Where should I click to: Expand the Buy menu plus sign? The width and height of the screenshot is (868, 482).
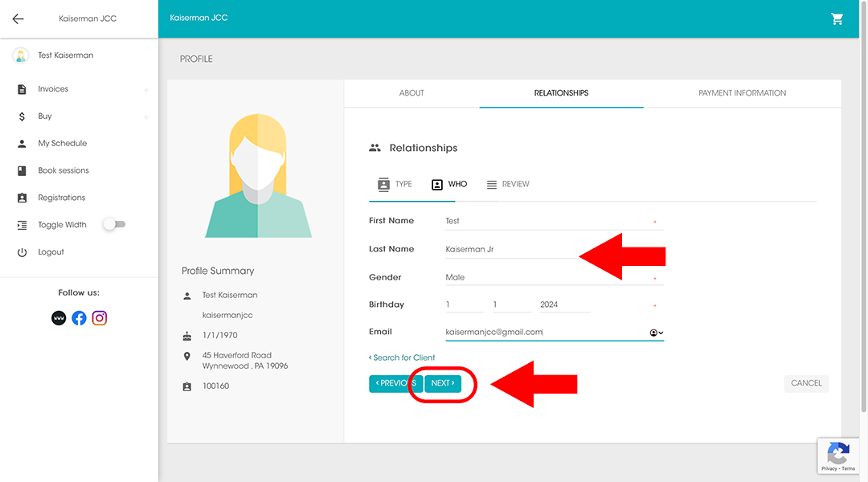(x=146, y=117)
